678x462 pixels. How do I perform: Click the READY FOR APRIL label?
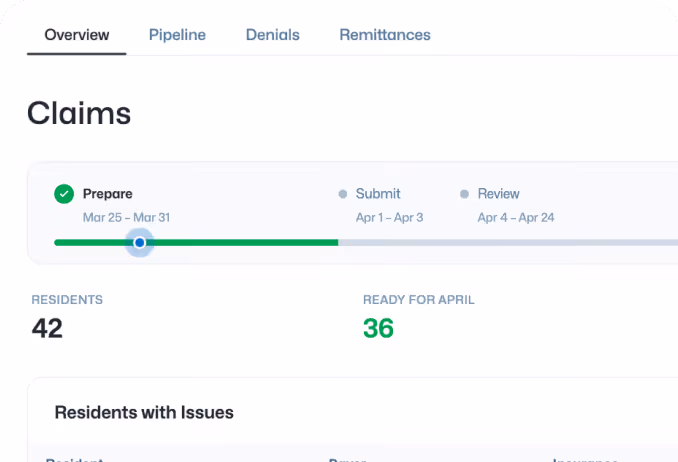[x=419, y=300]
